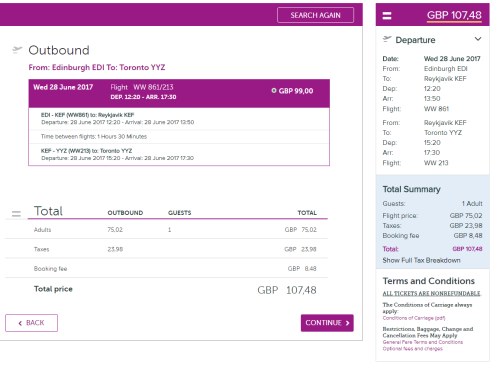Screen dimensions: 500x368
Task: Click the EDI - KEF flight segment row
Action: (x=179, y=119)
